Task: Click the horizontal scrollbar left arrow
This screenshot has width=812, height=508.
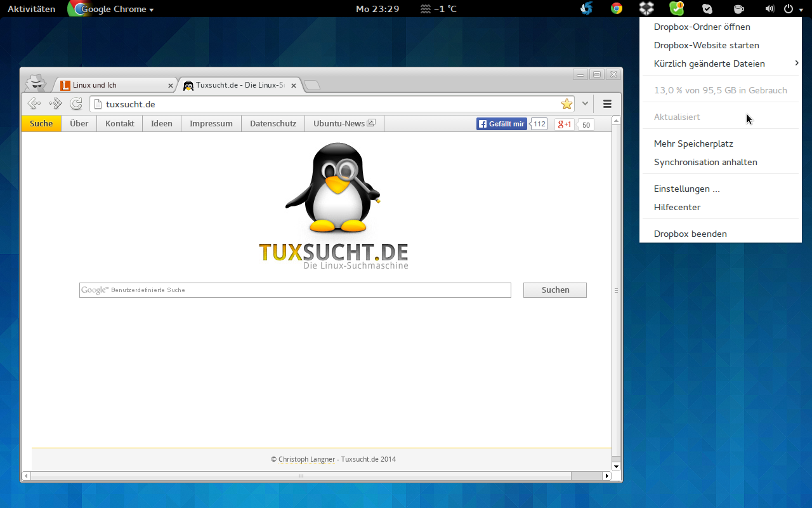Action: click(x=26, y=476)
